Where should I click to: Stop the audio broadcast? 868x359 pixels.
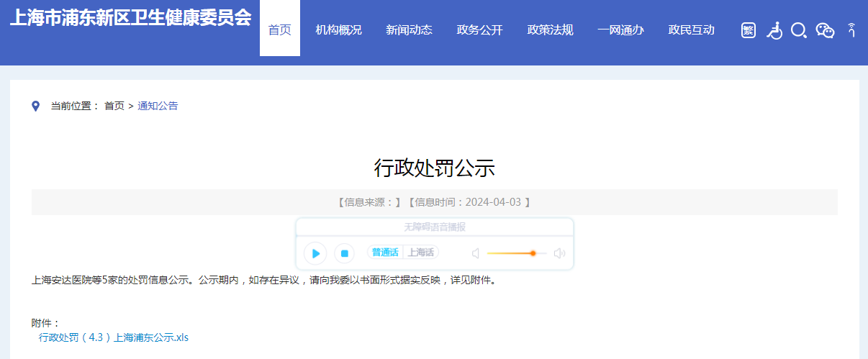(x=344, y=253)
